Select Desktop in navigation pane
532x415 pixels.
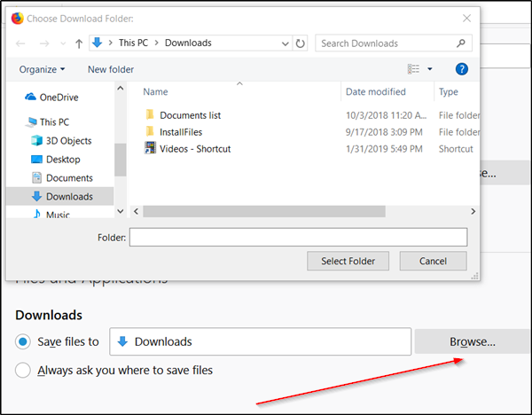[x=63, y=160]
